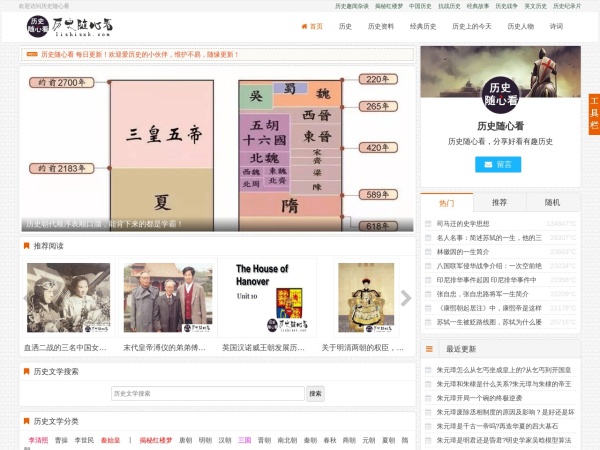Image resolution: width=600 pixels, height=450 pixels.
Task: Open the article 八国联军侵华战争介绍
Action: click(x=489, y=266)
